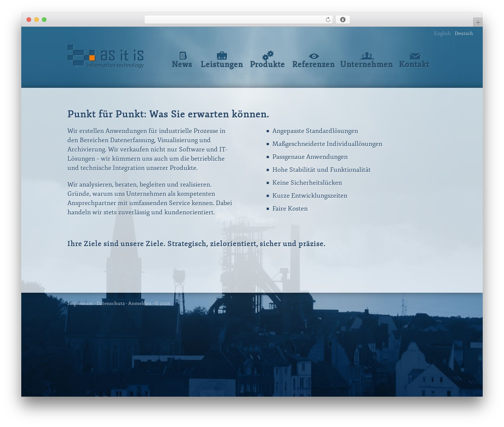The height and width of the screenshot is (427, 504).
Task: Click the gears icon above Produkte
Action: (268, 55)
